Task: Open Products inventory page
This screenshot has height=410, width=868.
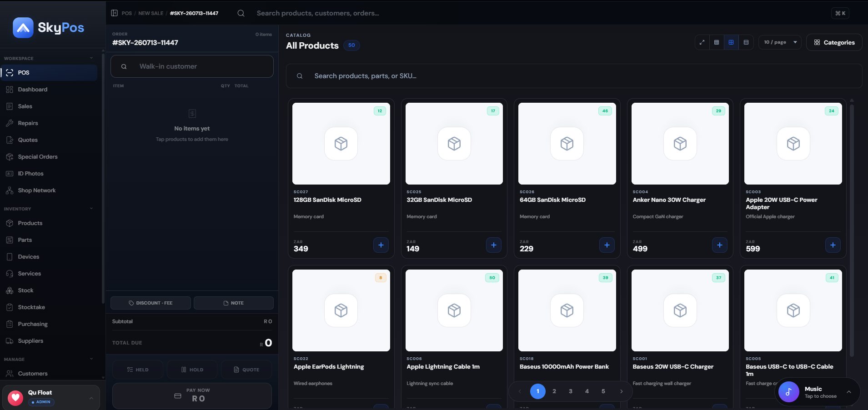Action: point(49,223)
